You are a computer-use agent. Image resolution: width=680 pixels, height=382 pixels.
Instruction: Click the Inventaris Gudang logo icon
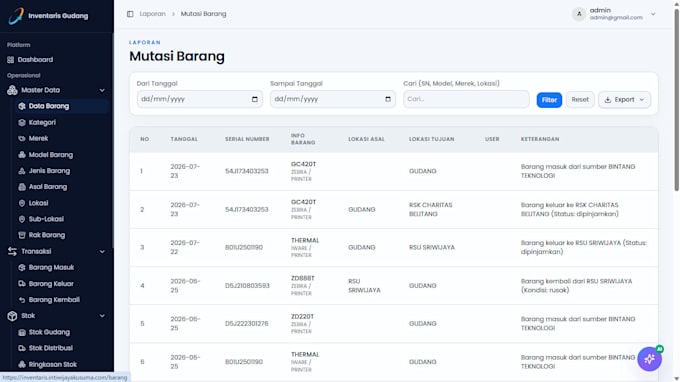tap(16, 16)
